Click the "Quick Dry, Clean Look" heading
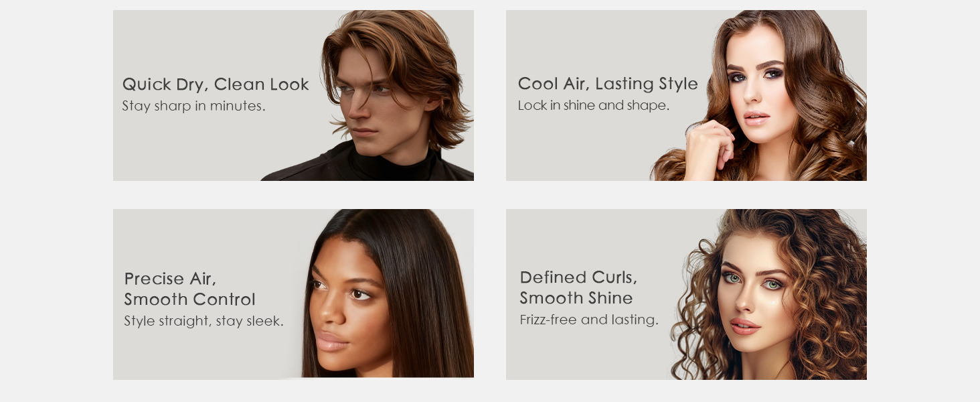 tap(216, 85)
